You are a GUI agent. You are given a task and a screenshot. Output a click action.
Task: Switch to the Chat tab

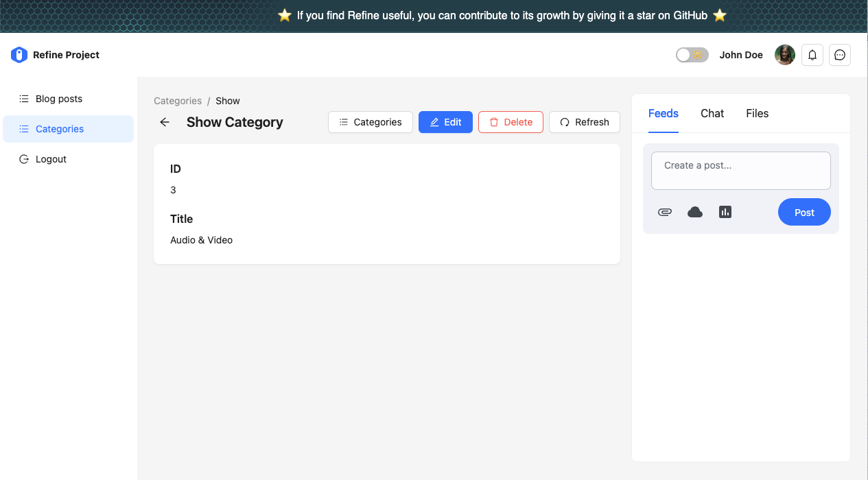click(x=712, y=113)
